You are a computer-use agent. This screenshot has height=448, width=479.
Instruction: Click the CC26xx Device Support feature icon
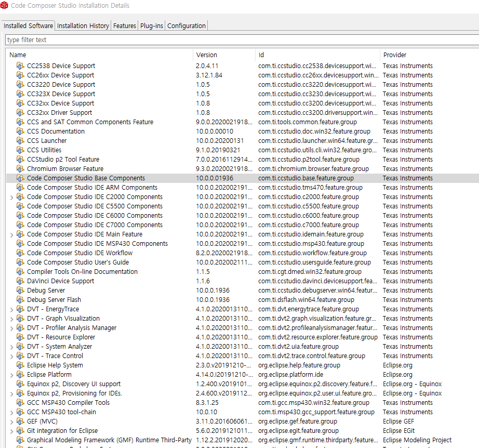pos(20,75)
